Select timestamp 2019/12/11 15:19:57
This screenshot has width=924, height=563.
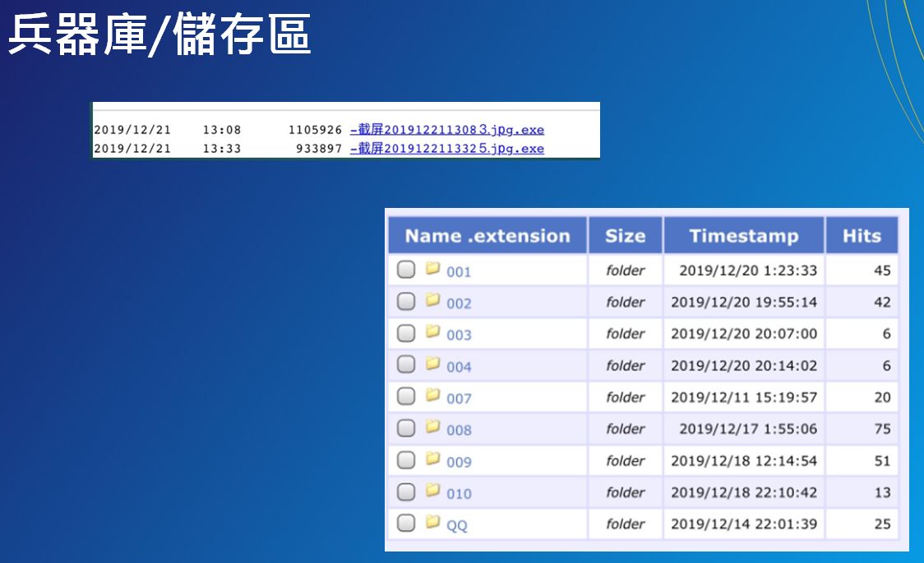coord(744,398)
